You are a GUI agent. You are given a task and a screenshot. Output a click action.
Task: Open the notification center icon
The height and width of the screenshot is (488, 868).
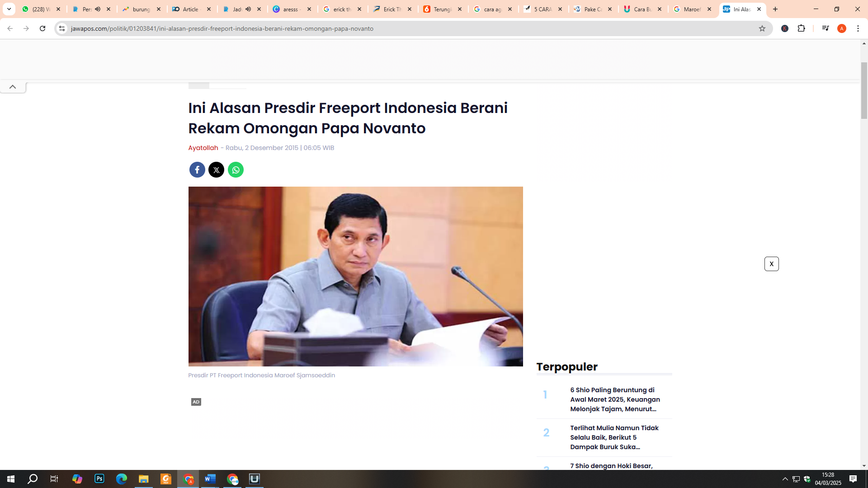point(853,479)
